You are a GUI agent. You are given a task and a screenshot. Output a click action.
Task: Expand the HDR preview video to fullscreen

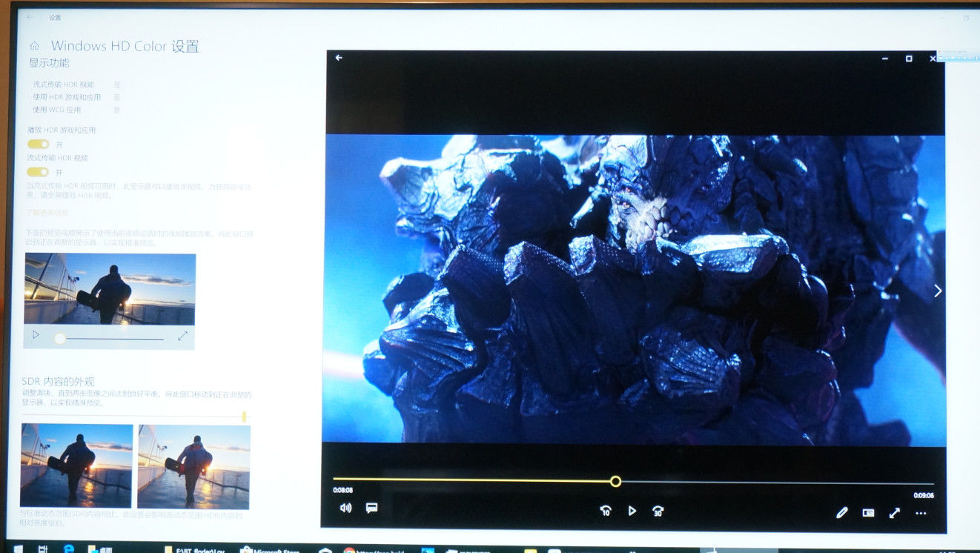(x=182, y=337)
